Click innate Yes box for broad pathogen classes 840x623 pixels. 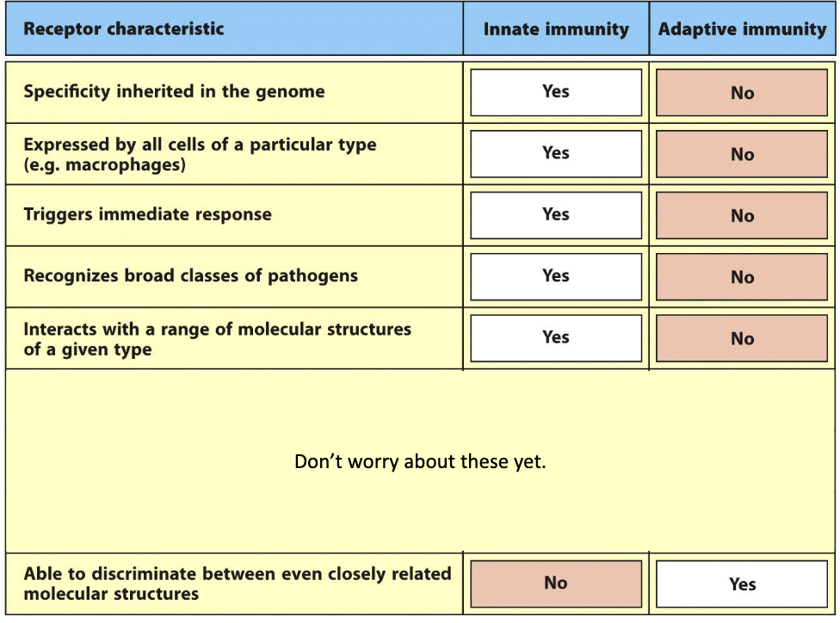coord(556,276)
